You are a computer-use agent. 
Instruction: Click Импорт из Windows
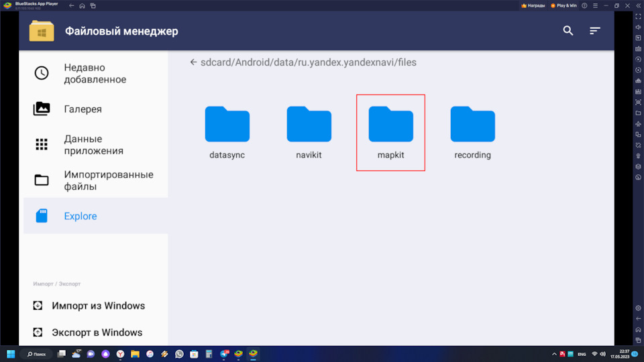click(x=89, y=306)
